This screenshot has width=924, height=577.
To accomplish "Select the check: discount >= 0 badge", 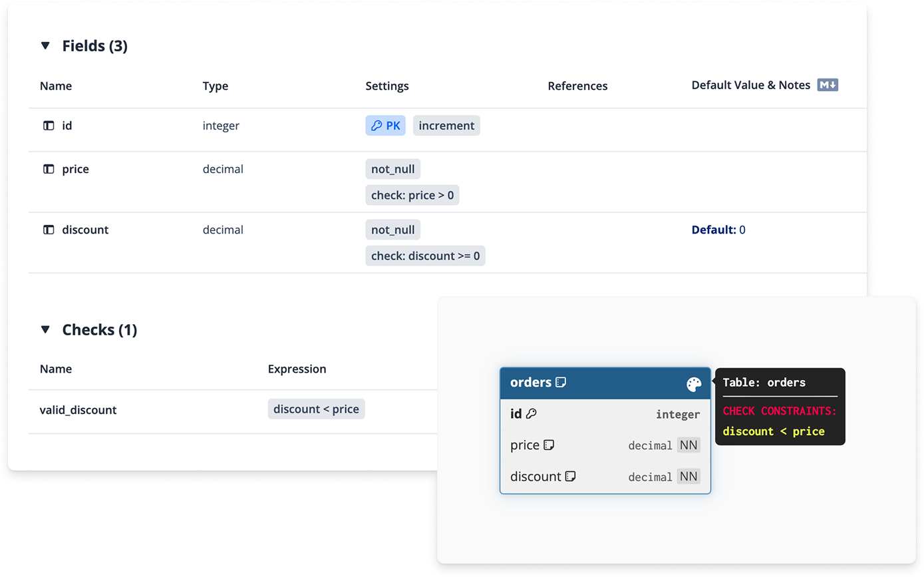I will (425, 255).
